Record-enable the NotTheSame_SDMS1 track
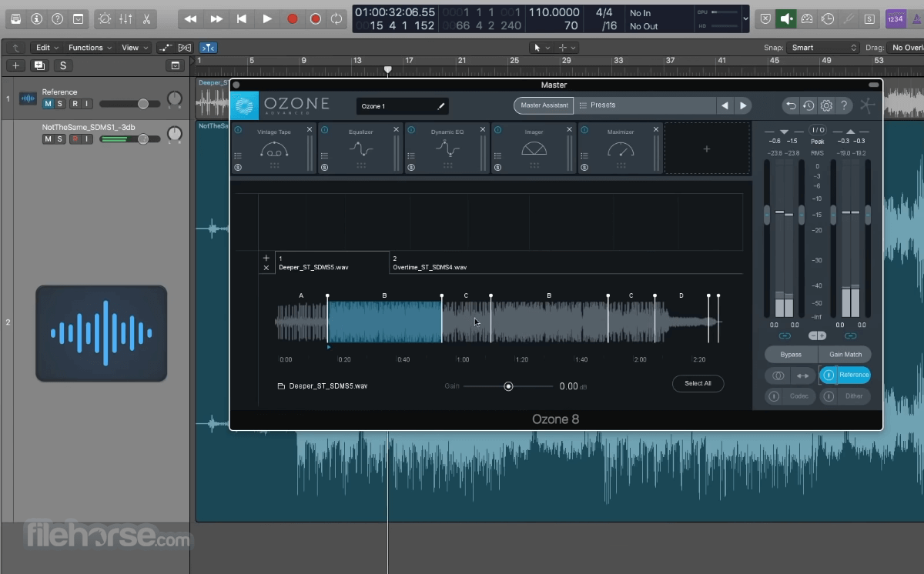924x574 pixels. click(75, 139)
